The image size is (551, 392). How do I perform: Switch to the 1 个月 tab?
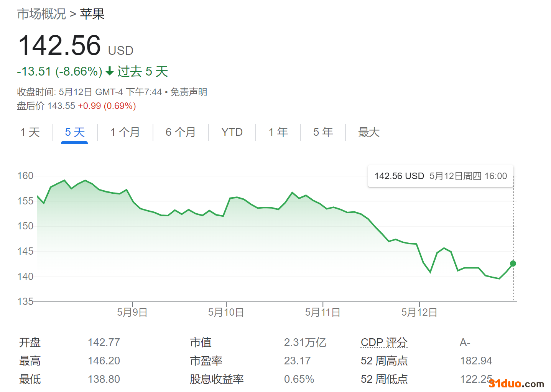pos(125,132)
